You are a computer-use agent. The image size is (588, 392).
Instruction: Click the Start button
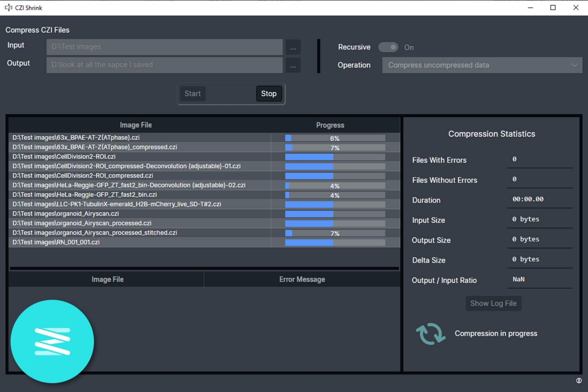(193, 94)
